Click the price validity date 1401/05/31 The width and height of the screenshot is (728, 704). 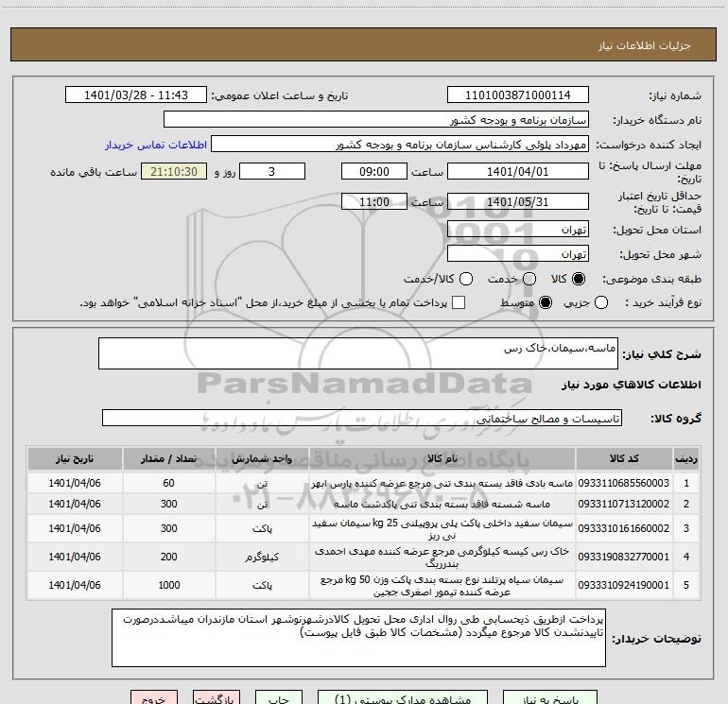coord(518,201)
